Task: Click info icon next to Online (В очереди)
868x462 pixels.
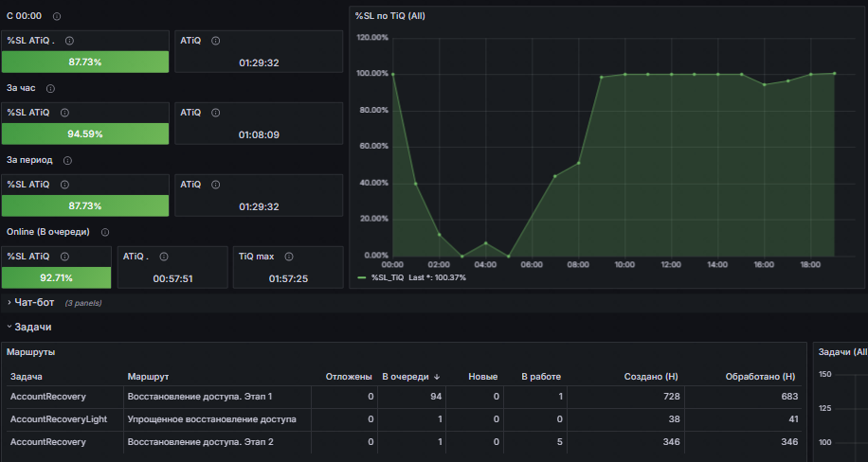Action: pos(105,232)
